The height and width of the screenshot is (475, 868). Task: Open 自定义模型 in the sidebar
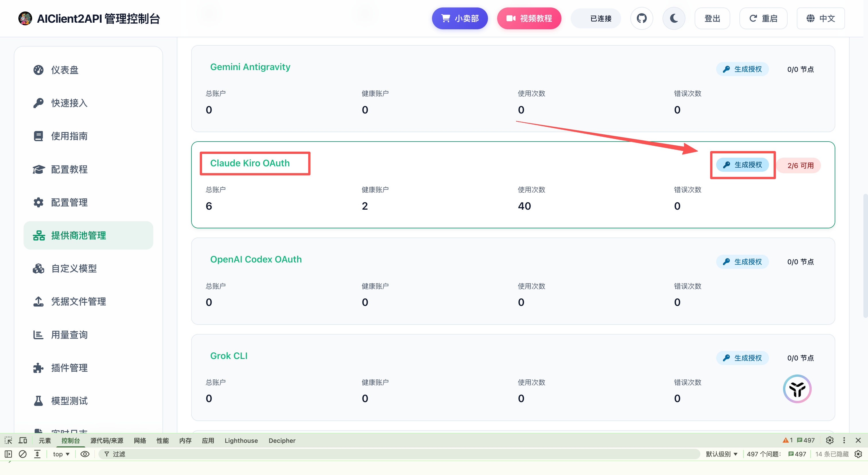(x=88, y=268)
